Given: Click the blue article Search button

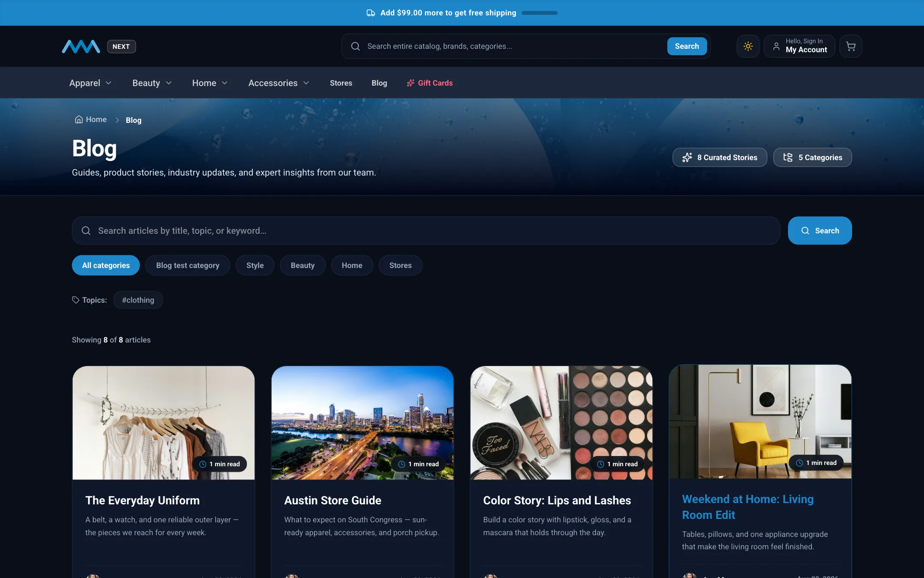Looking at the screenshot, I should (x=820, y=231).
